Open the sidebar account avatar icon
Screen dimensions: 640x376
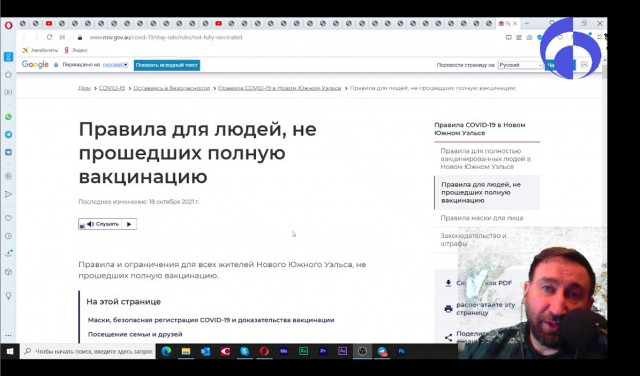[8, 57]
